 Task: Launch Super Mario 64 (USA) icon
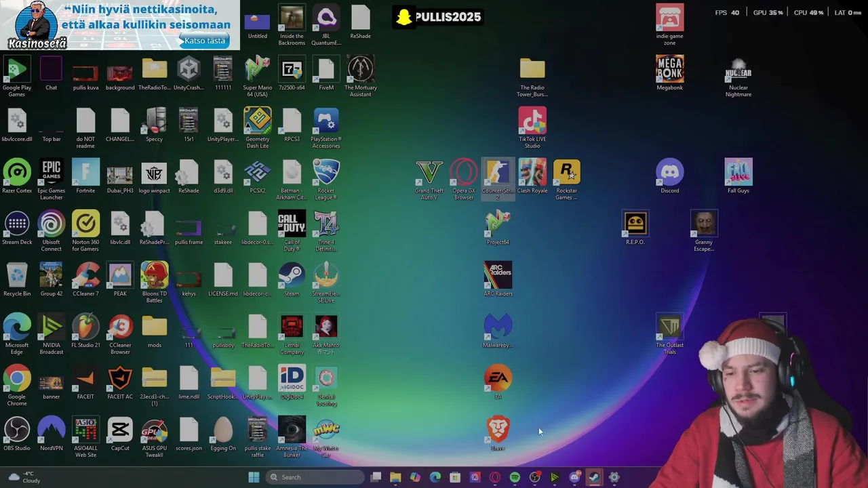pyautogui.click(x=258, y=76)
